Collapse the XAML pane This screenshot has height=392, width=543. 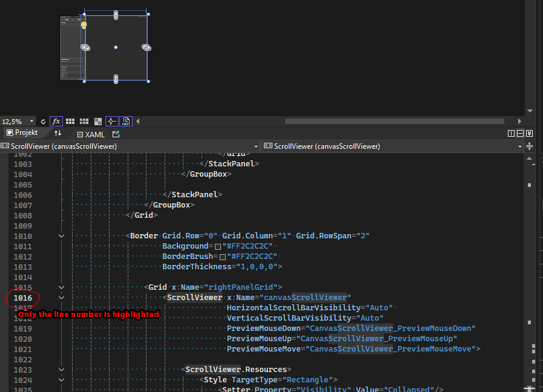[x=530, y=134]
